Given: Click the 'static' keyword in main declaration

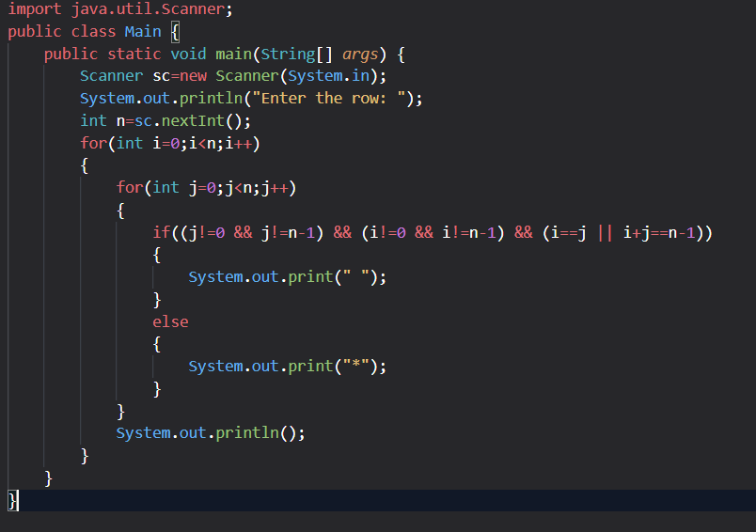Looking at the screenshot, I should [x=134, y=54].
